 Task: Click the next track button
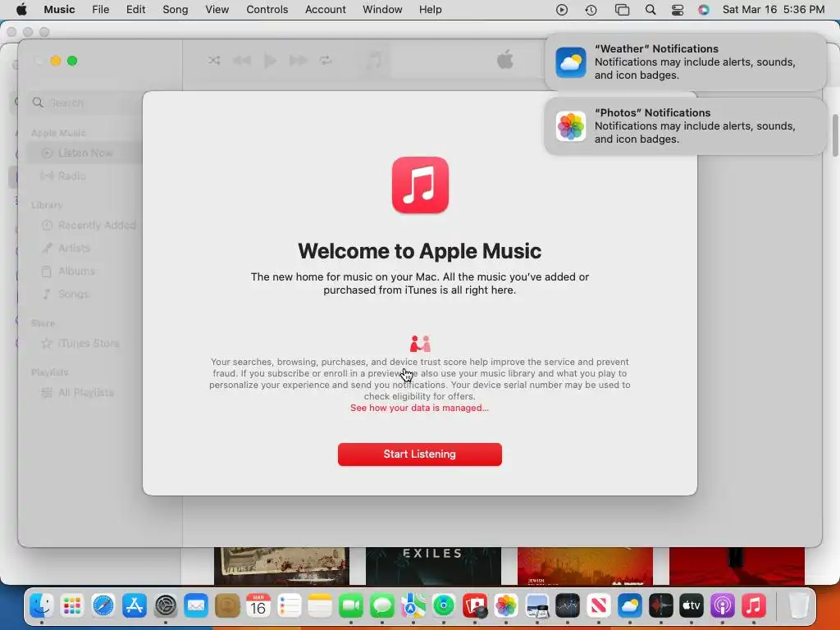coord(299,61)
